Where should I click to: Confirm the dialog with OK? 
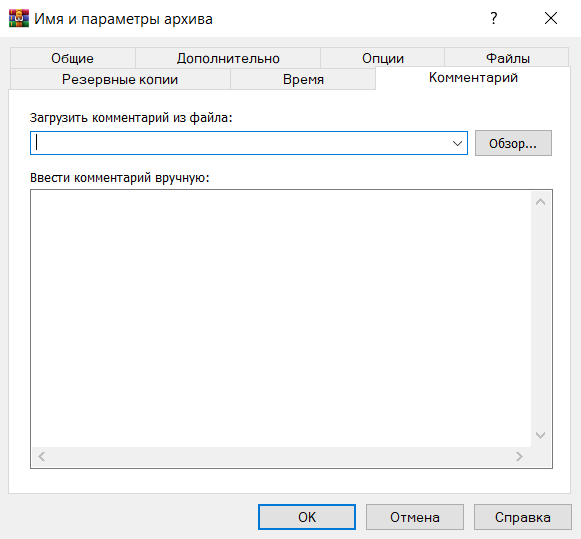tap(307, 517)
